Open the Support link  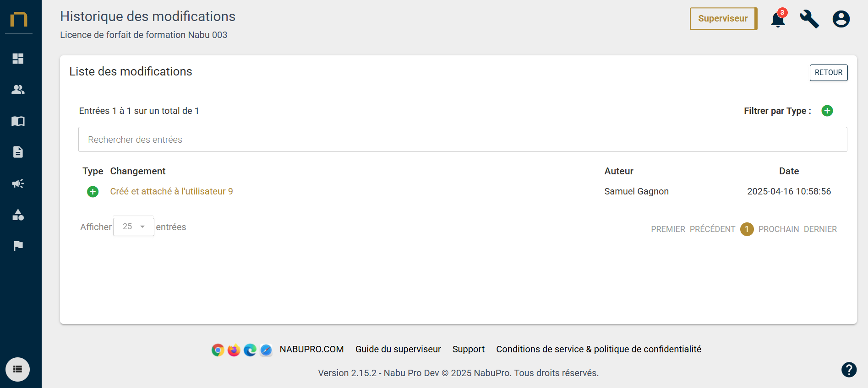[468, 349]
